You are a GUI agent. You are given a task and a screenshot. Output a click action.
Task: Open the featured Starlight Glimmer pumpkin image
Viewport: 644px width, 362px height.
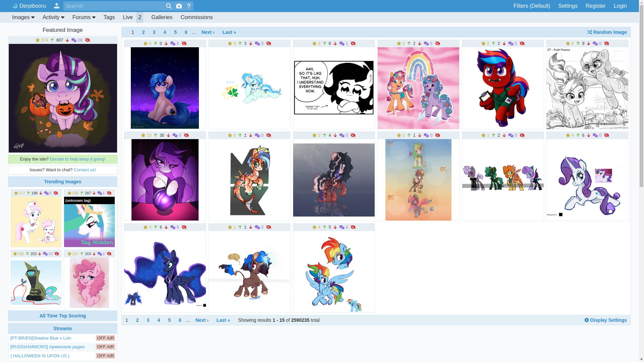tap(63, 98)
